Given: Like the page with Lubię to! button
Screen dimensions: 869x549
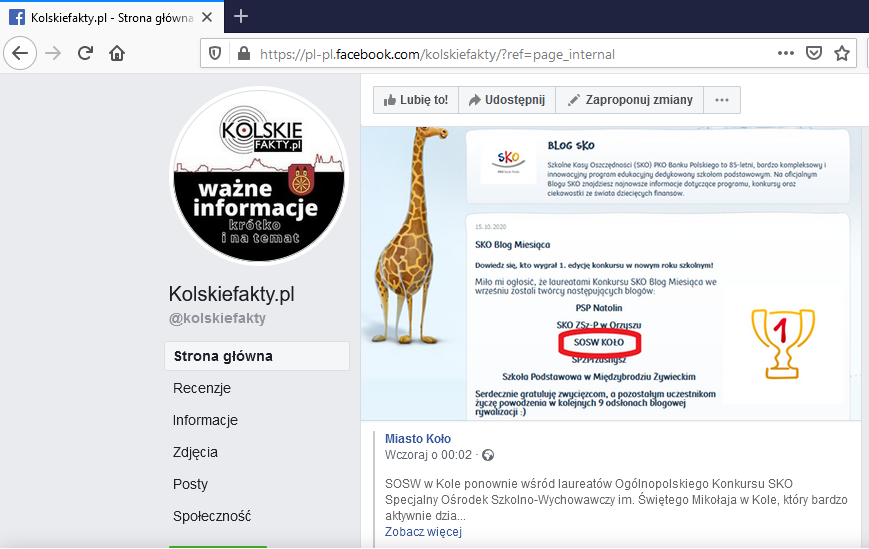Looking at the screenshot, I should 416,100.
